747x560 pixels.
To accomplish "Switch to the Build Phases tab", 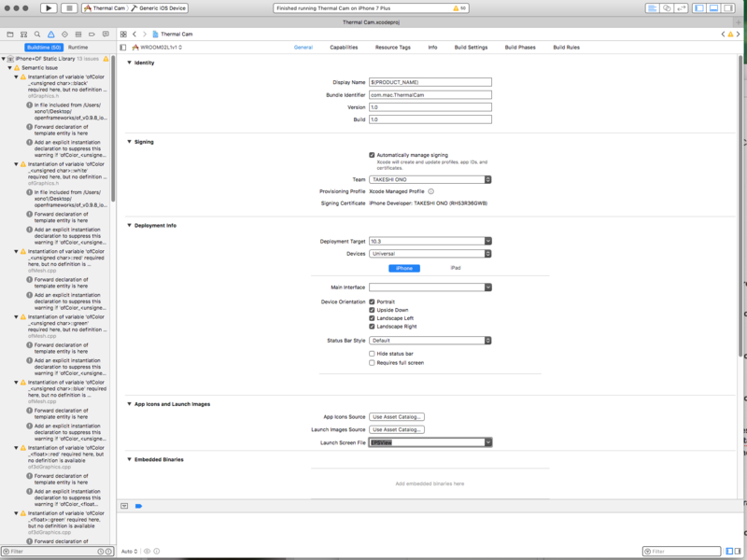I will [x=520, y=48].
